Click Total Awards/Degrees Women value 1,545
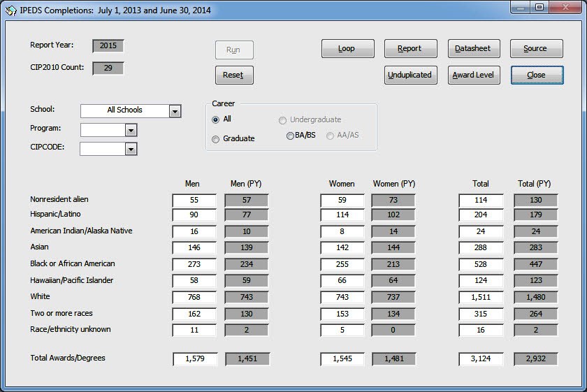Viewport: 587px width, 392px height. pos(342,359)
